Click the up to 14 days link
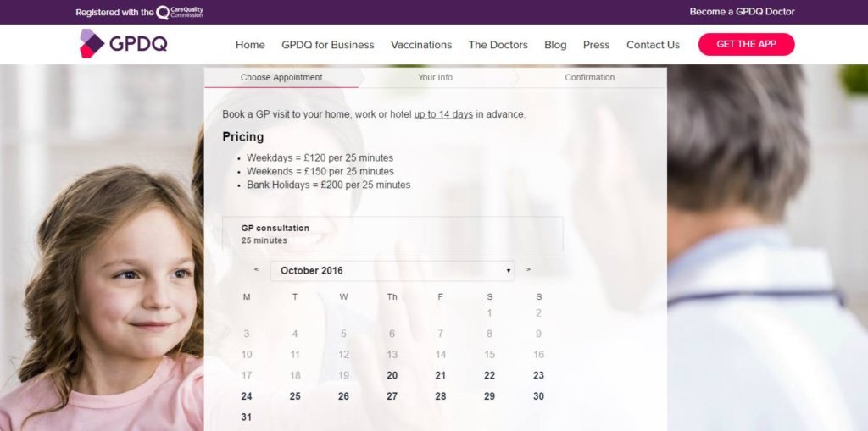Viewport: 868px width, 431px height. point(443,114)
